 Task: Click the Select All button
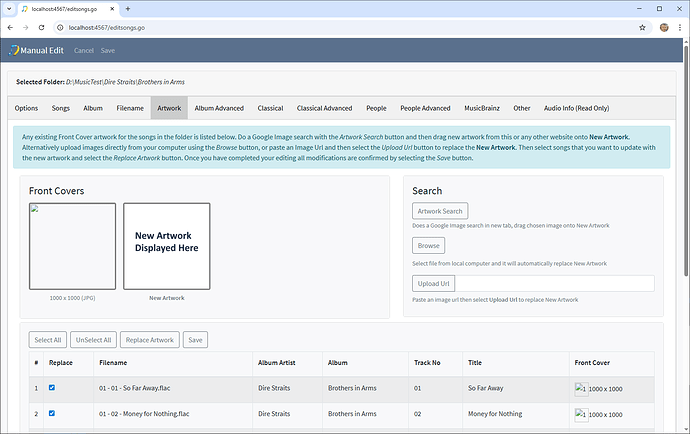pyautogui.click(x=47, y=340)
